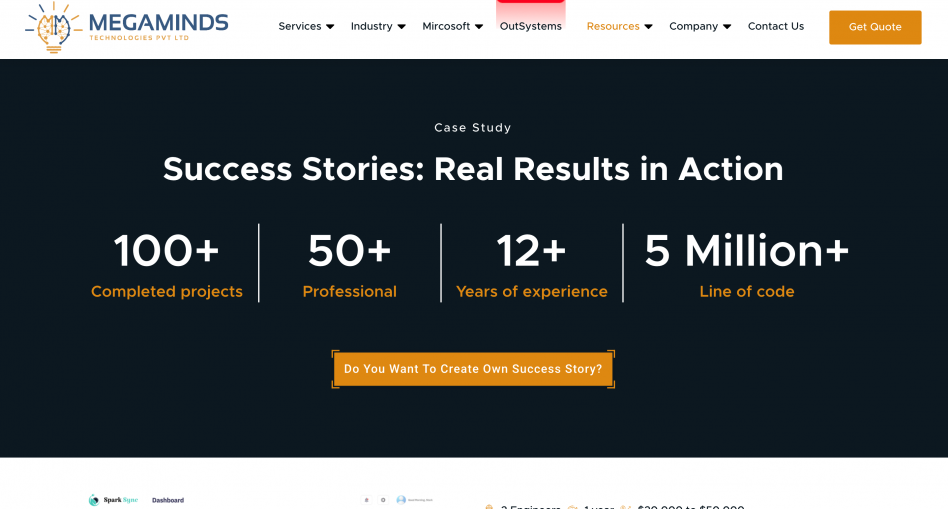
Task: Select the Resources menu label
Action: tap(613, 27)
